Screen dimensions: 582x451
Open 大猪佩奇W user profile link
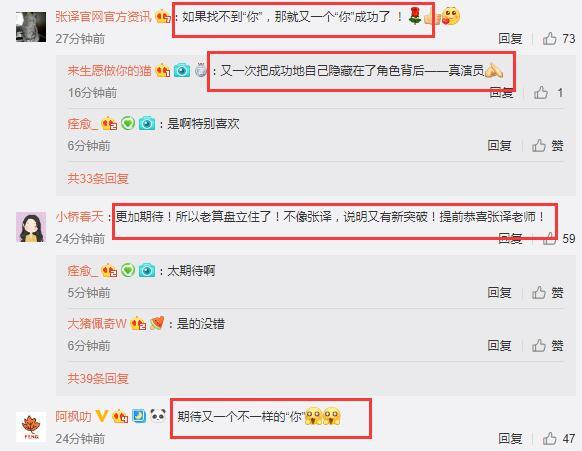[97, 324]
